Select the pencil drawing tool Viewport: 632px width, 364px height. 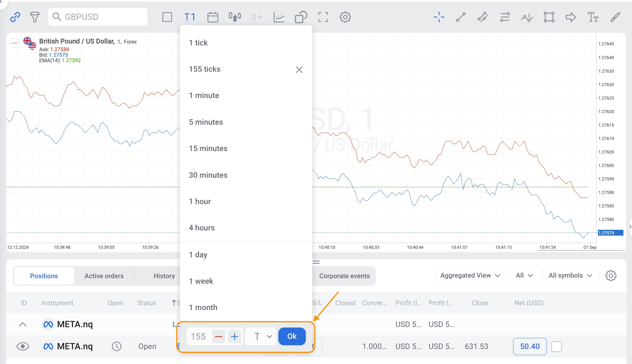[x=615, y=17]
